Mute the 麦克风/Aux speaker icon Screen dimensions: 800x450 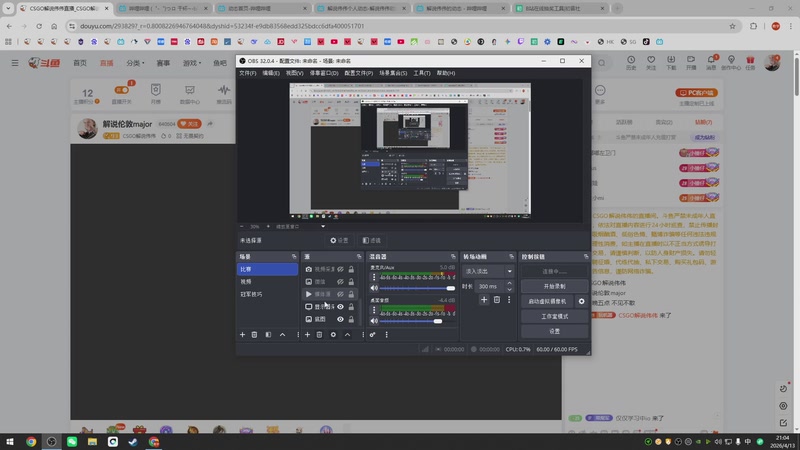pos(374,288)
